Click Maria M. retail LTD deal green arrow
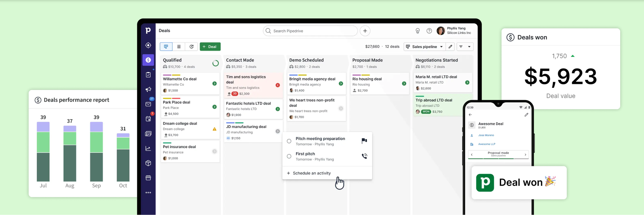Image resolution: width=644 pixels, height=215 pixels. click(467, 82)
